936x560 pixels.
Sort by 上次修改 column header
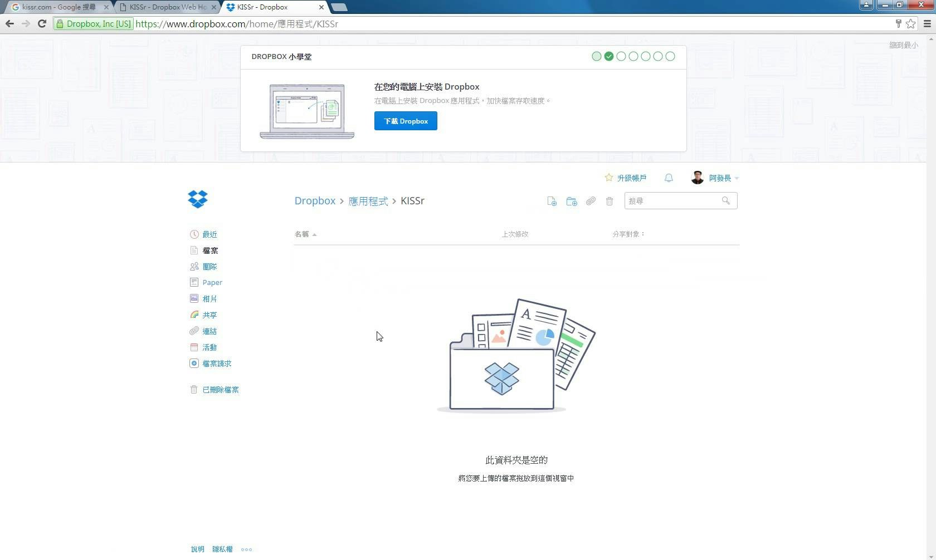[x=515, y=234]
